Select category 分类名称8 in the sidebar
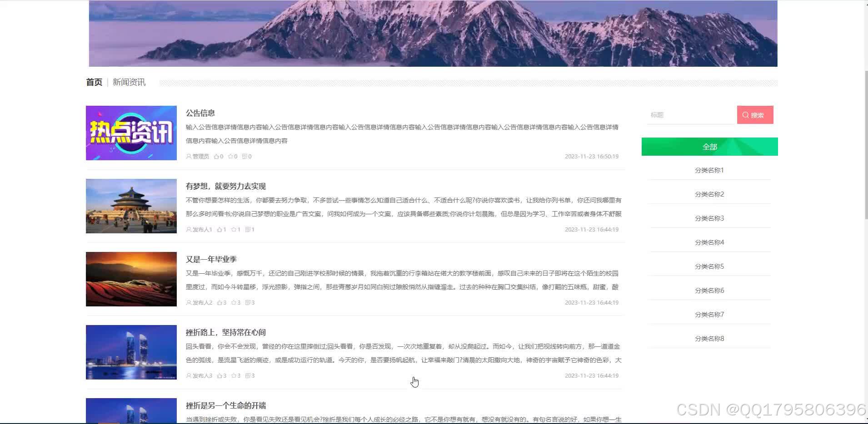This screenshot has height=424, width=868. [709, 338]
